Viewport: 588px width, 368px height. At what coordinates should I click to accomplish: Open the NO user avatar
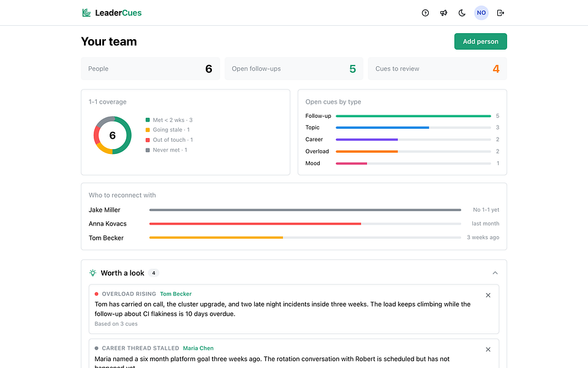point(481,13)
